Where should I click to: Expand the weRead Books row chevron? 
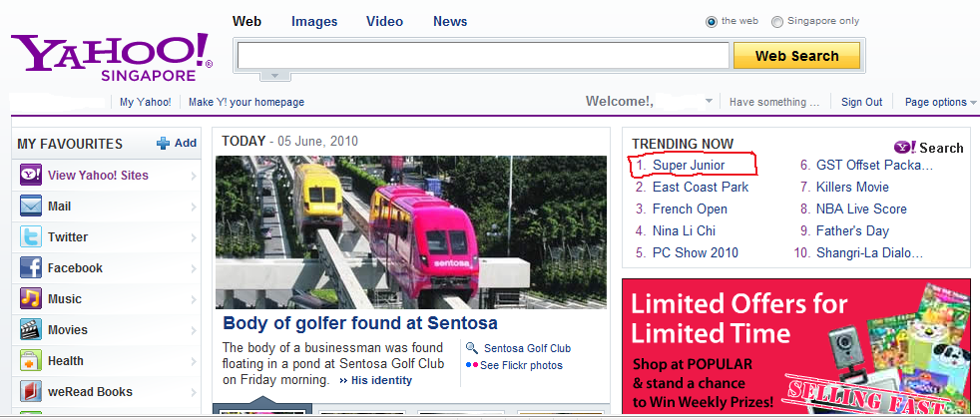[194, 392]
